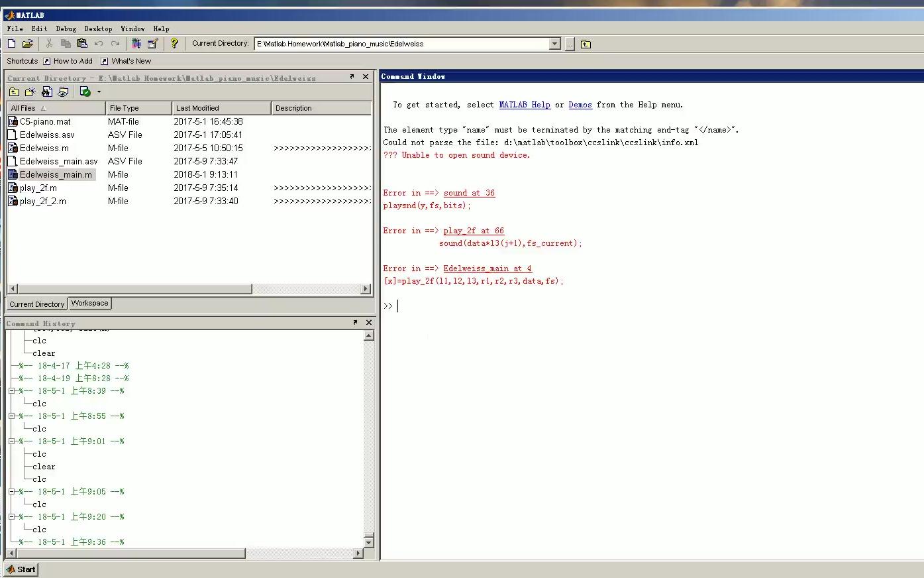The image size is (924, 578).
Task: Find files with binoculars icon
Action: tap(46, 91)
